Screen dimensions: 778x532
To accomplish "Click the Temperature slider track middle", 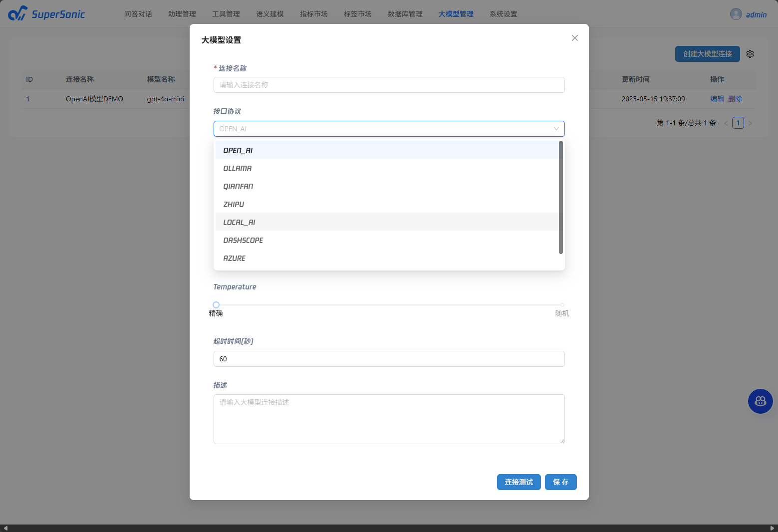I will (x=389, y=305).
